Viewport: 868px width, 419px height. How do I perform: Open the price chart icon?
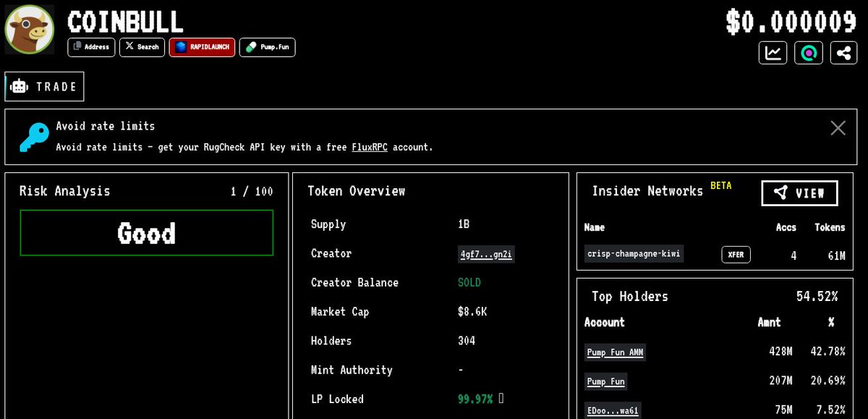click(773, 53)
